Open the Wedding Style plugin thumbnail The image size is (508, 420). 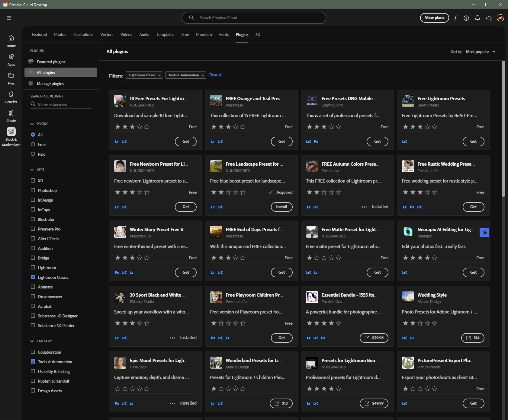[408, 297]
